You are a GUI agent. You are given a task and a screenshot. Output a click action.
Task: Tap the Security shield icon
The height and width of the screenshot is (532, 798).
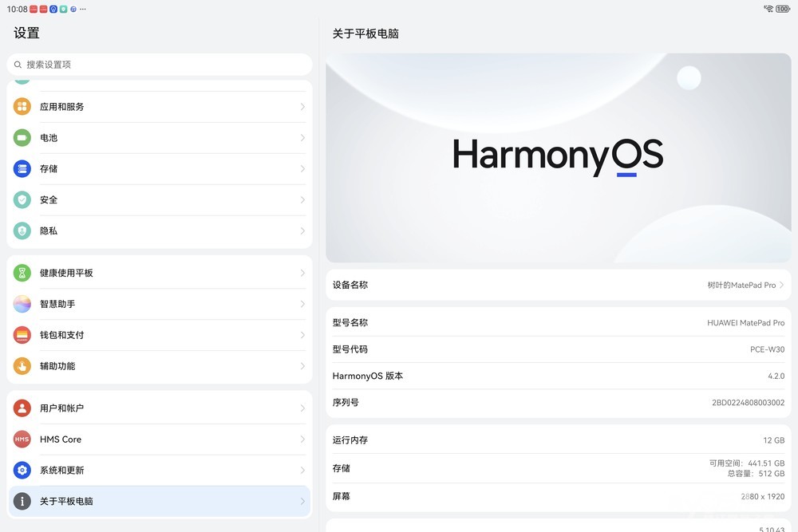tap(22, 199)
